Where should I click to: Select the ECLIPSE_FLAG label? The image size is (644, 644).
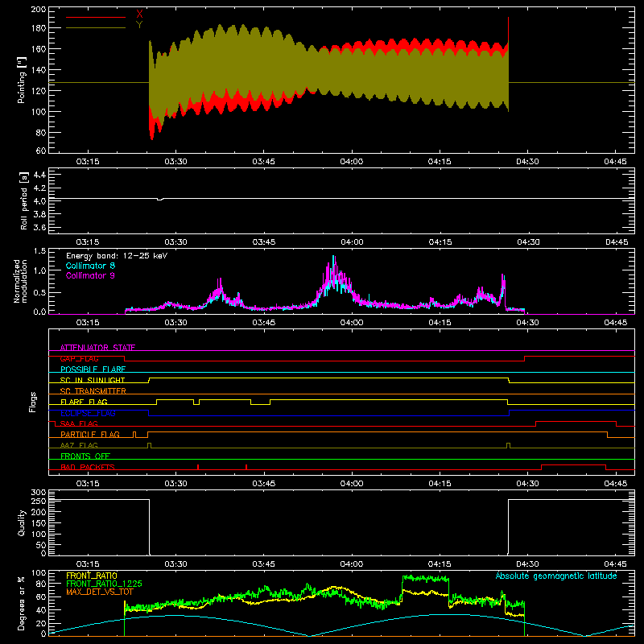point(88,413)
